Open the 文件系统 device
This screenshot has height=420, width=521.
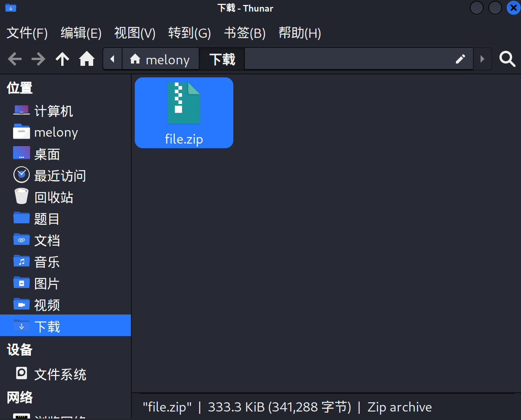point(60,375)
